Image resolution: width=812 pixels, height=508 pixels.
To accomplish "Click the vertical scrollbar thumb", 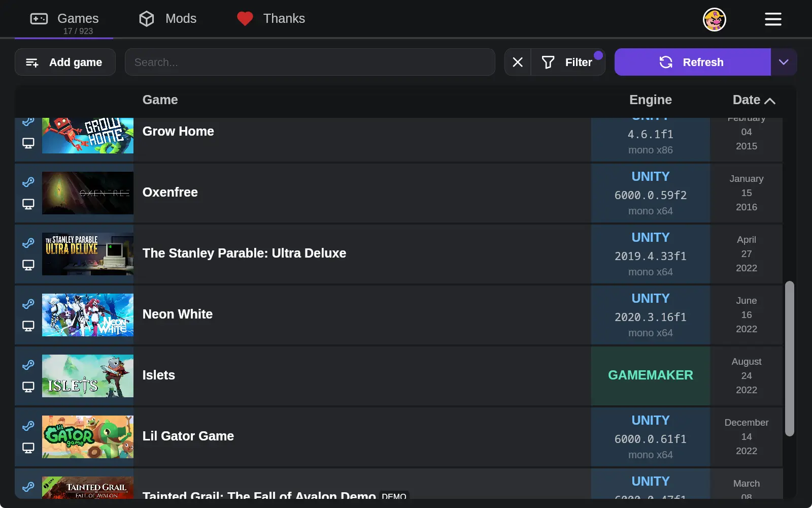I will (789, 359).
